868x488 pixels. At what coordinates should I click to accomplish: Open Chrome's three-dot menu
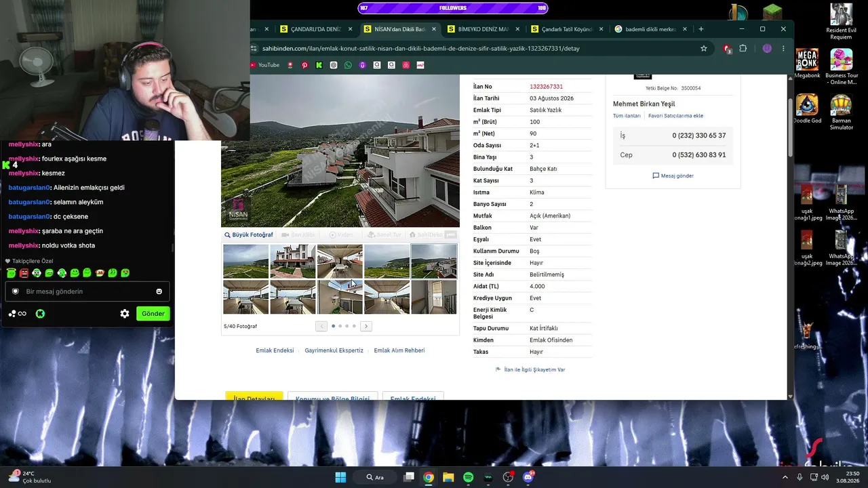[783, 49]
